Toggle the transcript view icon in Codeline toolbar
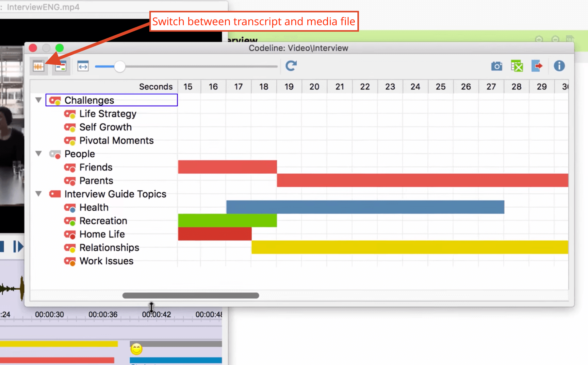Image resolution: width=588 pixels, height=365 pixels. point(61,66)
